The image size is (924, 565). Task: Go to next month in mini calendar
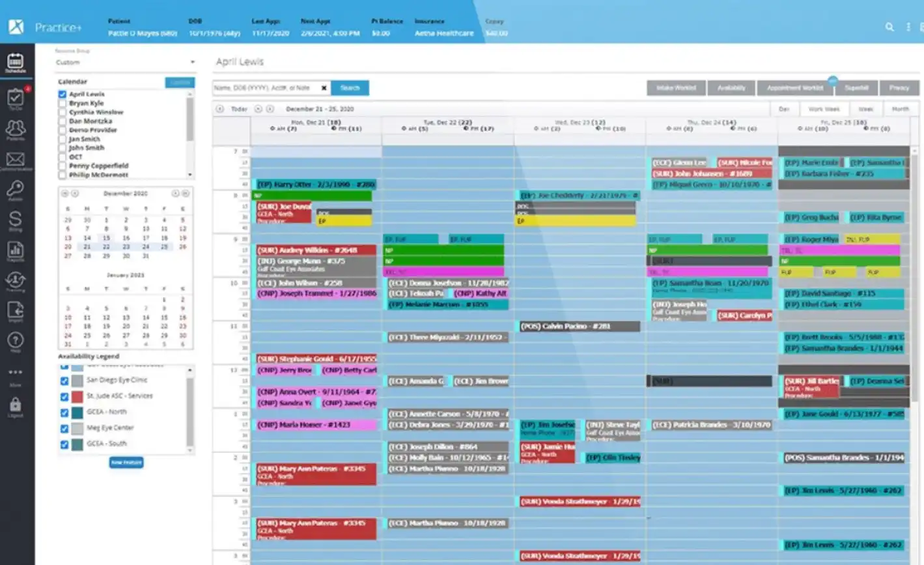[176, 193]
